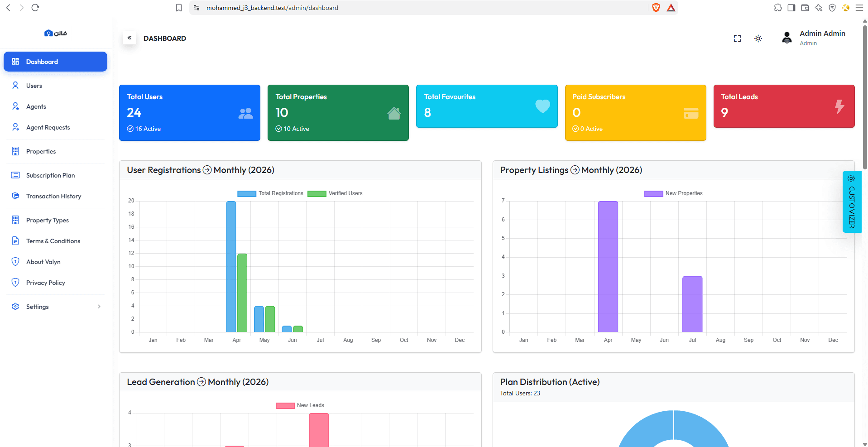Bookmark this page icon
868x447 pixels.
pos(179,8)
